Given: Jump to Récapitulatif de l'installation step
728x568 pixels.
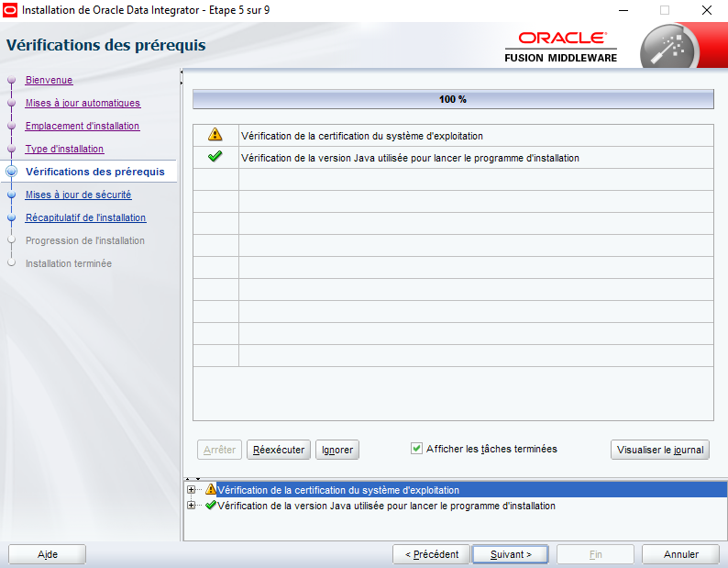Looking at the screenshot, I should 86,217.
